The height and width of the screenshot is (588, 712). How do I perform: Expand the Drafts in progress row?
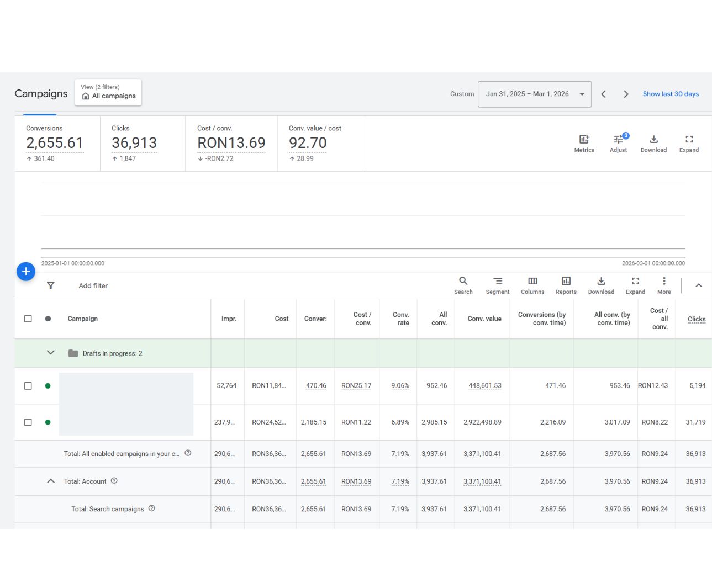tap(51, 353)
